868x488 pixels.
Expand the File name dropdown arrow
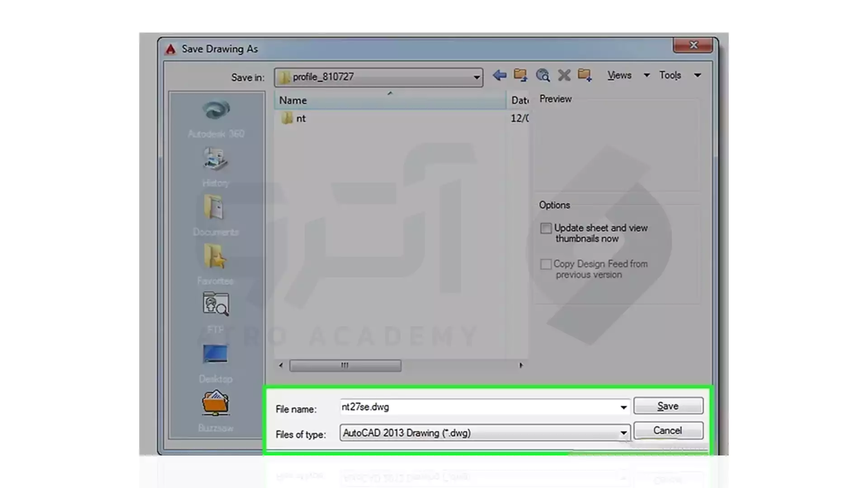tap(623, 407)
